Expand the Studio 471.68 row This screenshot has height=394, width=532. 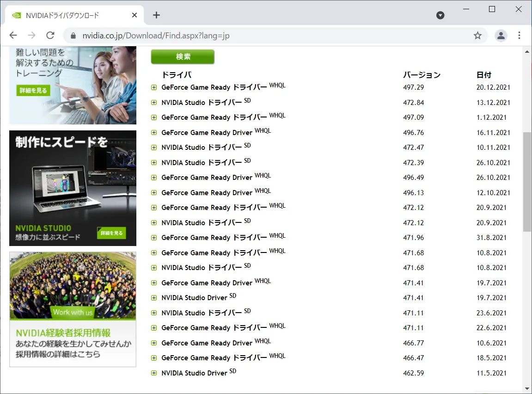point(154,268)
